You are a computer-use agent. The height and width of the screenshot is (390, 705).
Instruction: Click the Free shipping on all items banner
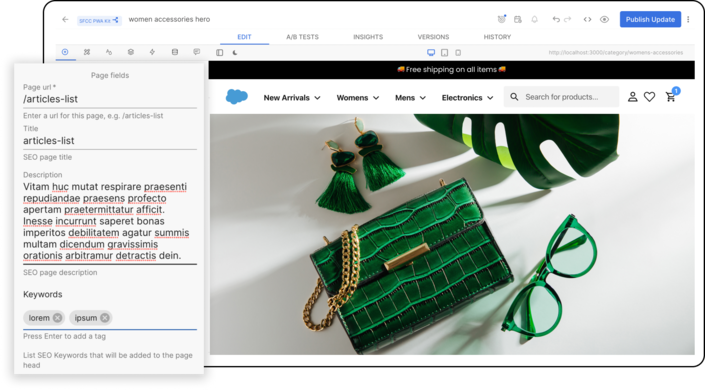(451, 70)
